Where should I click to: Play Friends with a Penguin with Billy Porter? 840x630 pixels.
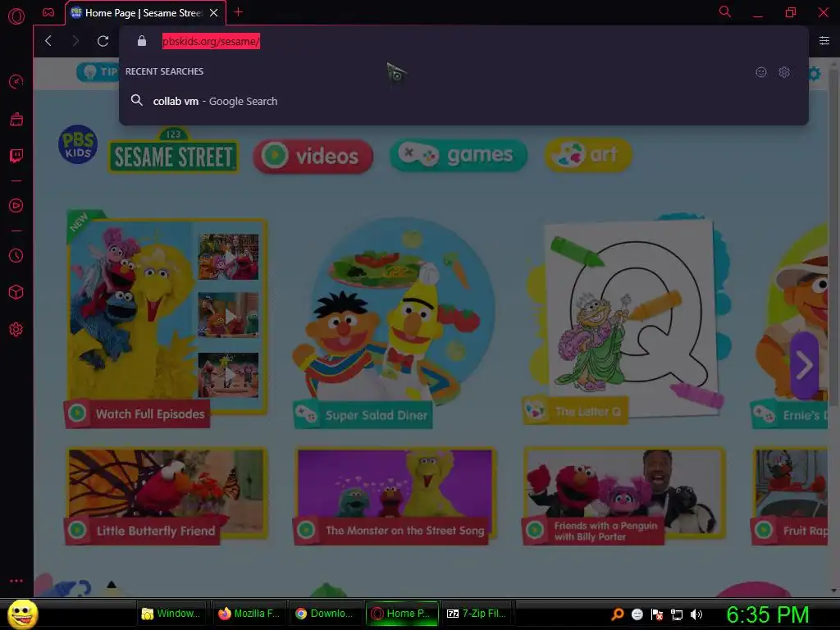point(624,496)
